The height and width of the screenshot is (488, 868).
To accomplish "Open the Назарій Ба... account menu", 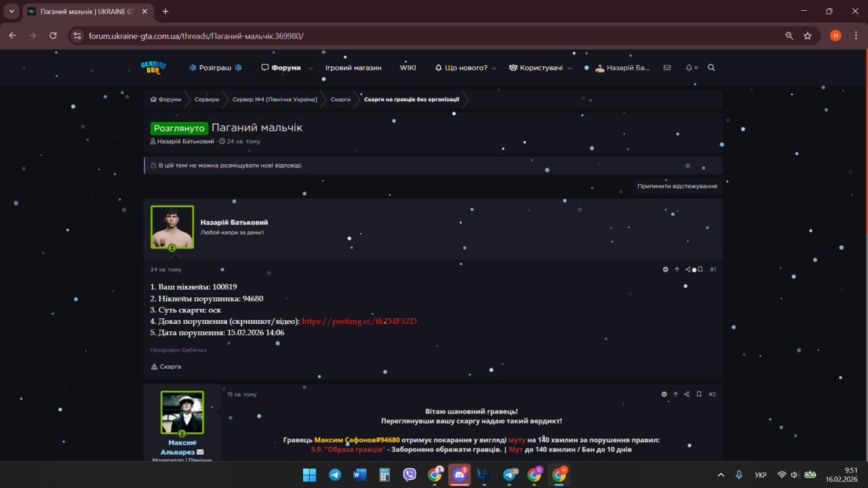I will [622, 68].
